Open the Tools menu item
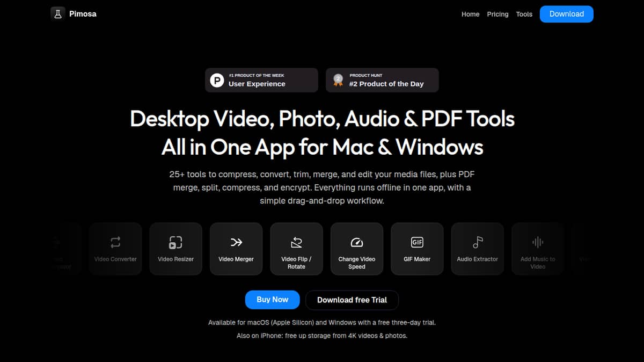644x362 pixels. 524,15
